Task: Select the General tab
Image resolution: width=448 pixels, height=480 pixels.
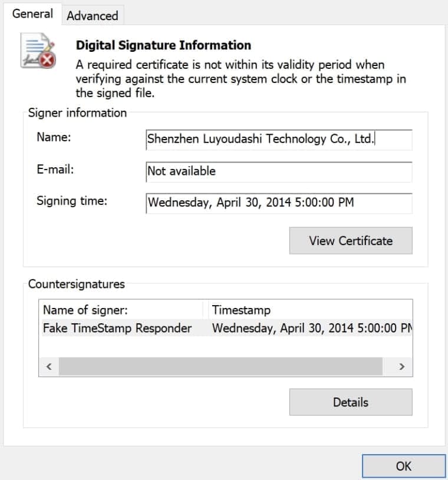Action: [x=32, y=14]
